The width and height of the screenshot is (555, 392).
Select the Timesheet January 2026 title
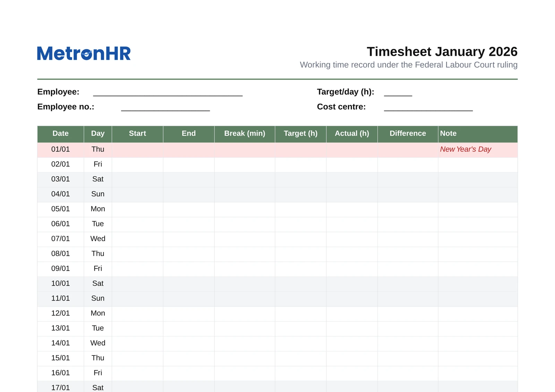coord(442,52)
